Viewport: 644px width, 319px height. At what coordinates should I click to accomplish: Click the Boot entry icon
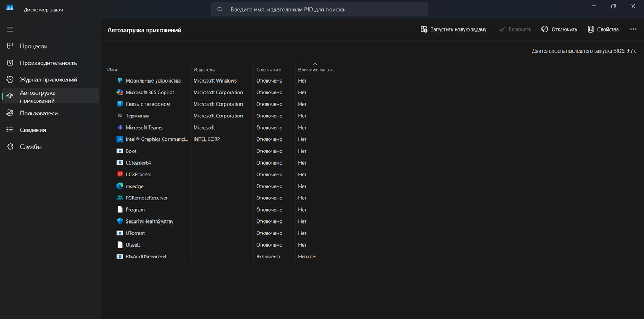tap(120, 151)
